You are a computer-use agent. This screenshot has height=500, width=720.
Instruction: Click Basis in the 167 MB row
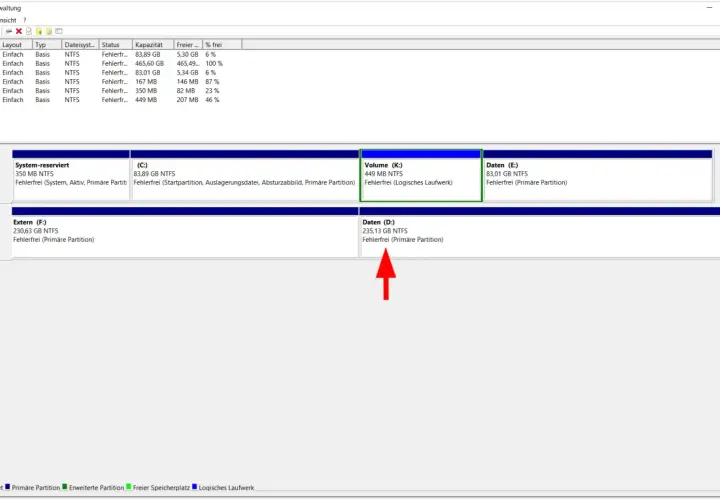pos(42,82)
